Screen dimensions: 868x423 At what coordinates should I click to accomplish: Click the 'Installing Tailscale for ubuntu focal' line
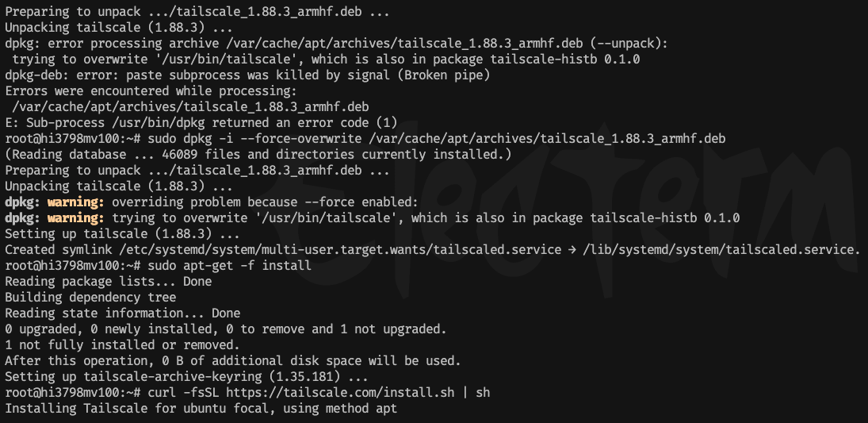point(201,409)
